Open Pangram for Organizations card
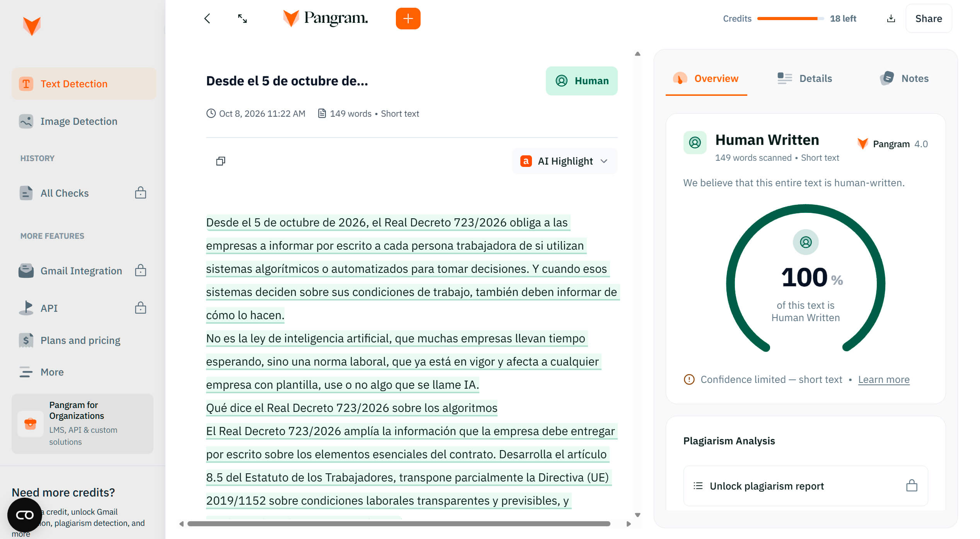The height and width of the screenshot is (539, 980). [x=82, y=423]
